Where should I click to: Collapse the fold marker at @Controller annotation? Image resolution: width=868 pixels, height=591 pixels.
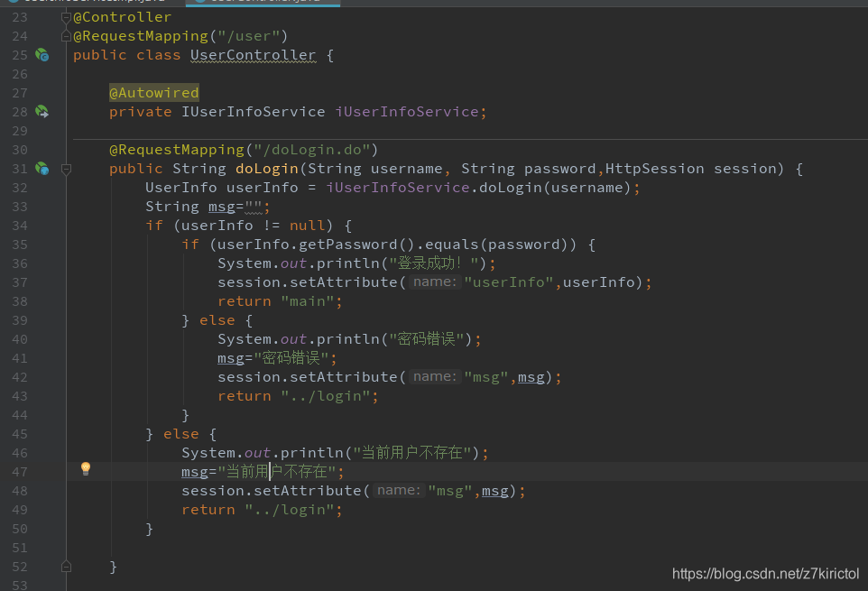66,18
